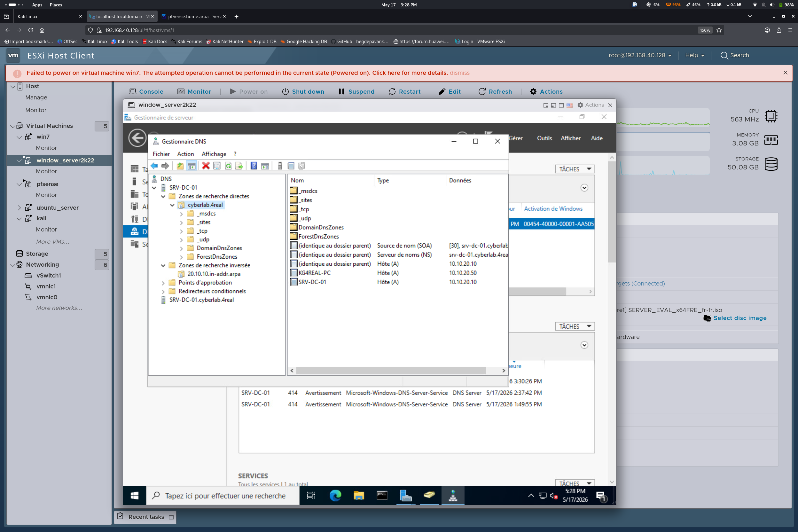Viewport: 798px width, 532px height.
Task: Click the notebook New record icon
Action: pos(291,166)
